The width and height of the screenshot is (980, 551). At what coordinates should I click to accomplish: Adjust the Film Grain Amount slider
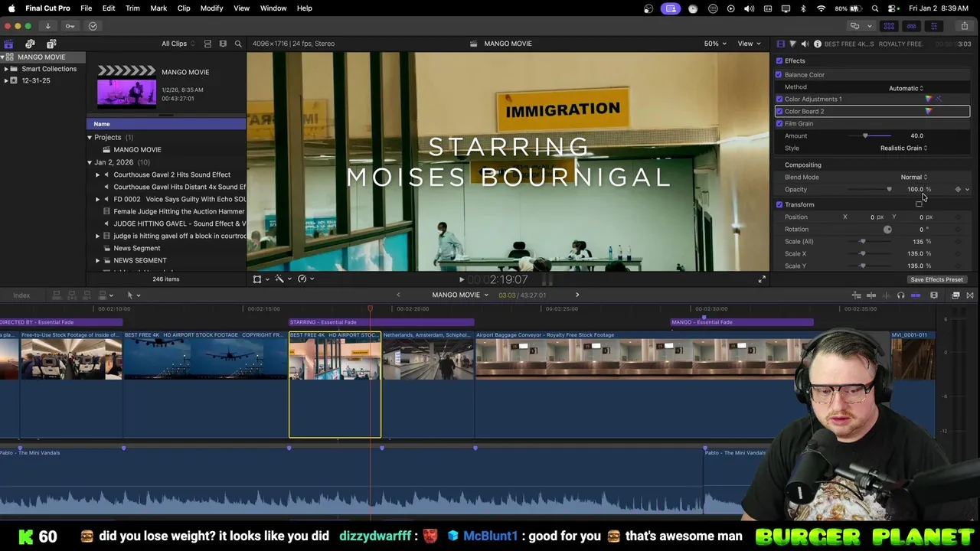coord(865,135)
